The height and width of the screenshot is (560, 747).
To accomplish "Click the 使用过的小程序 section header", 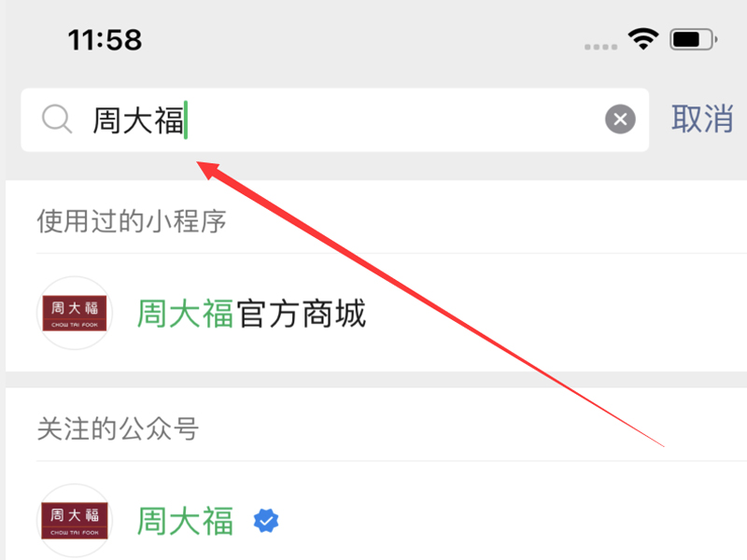I will click(132, 221).
